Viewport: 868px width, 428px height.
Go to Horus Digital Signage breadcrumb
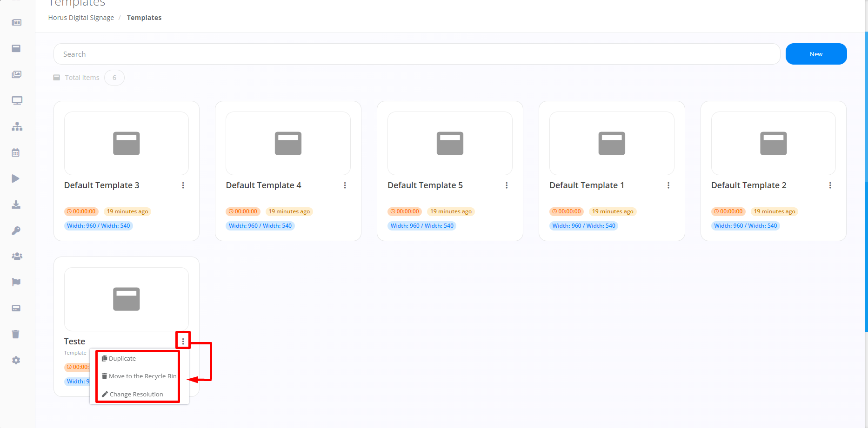(81, 18)
